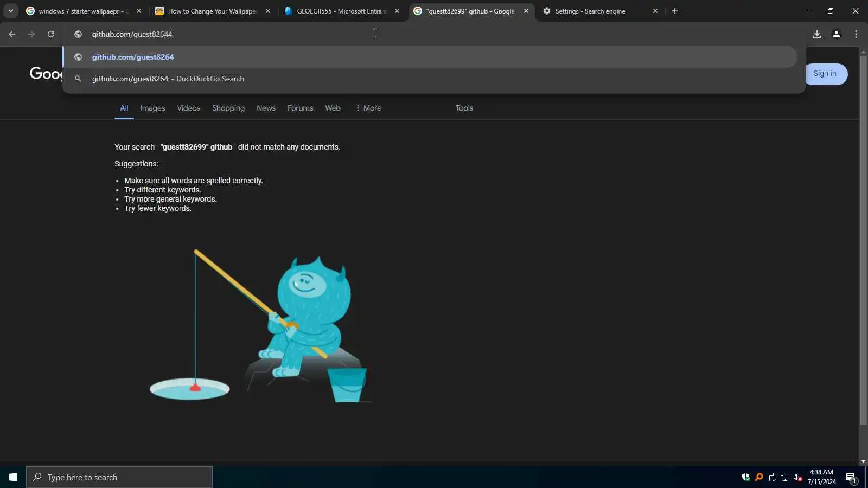Open the Windows Start menu
This screenshot has width=868, height=488.
(13, 477)
